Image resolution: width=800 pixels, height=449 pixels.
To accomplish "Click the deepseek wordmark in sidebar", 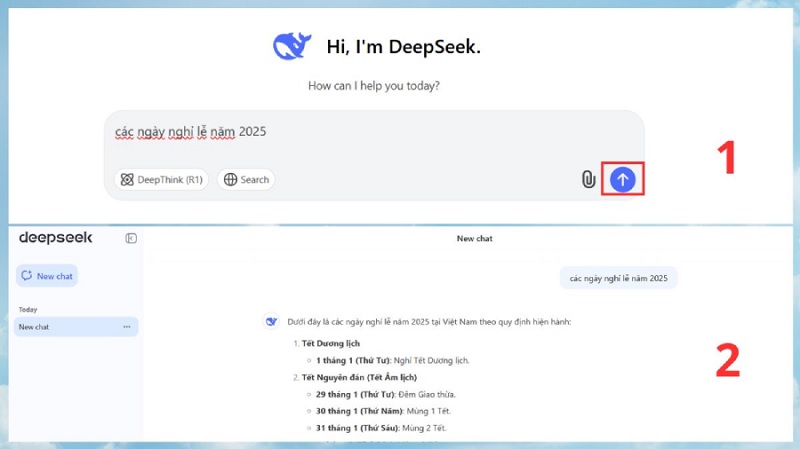I will tap(56, 238).
